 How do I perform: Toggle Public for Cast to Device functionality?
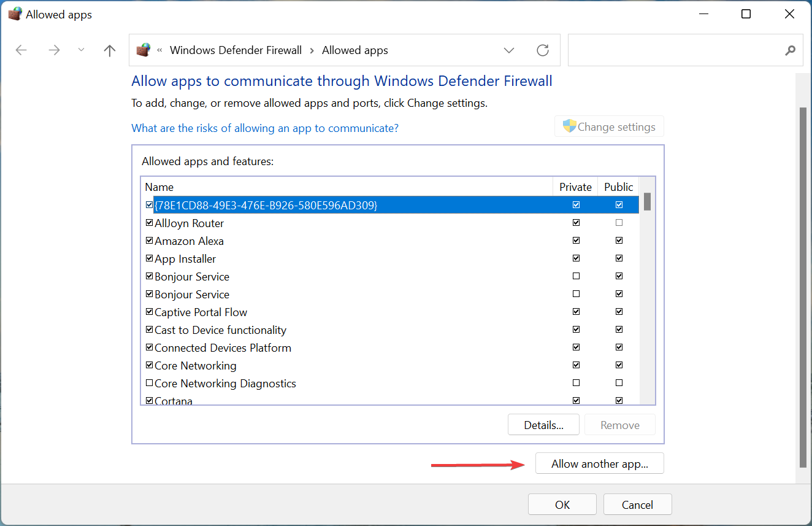619,330
